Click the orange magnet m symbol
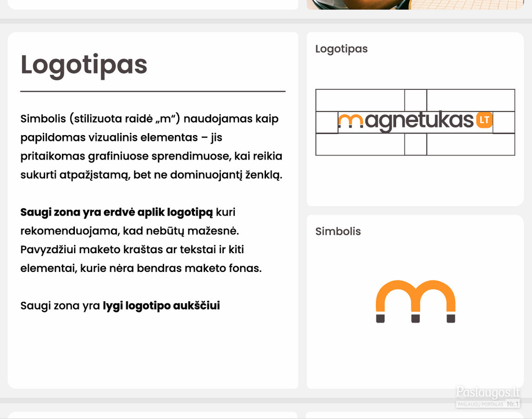Viewport: 532px width, 419px height. coord(416,302)
